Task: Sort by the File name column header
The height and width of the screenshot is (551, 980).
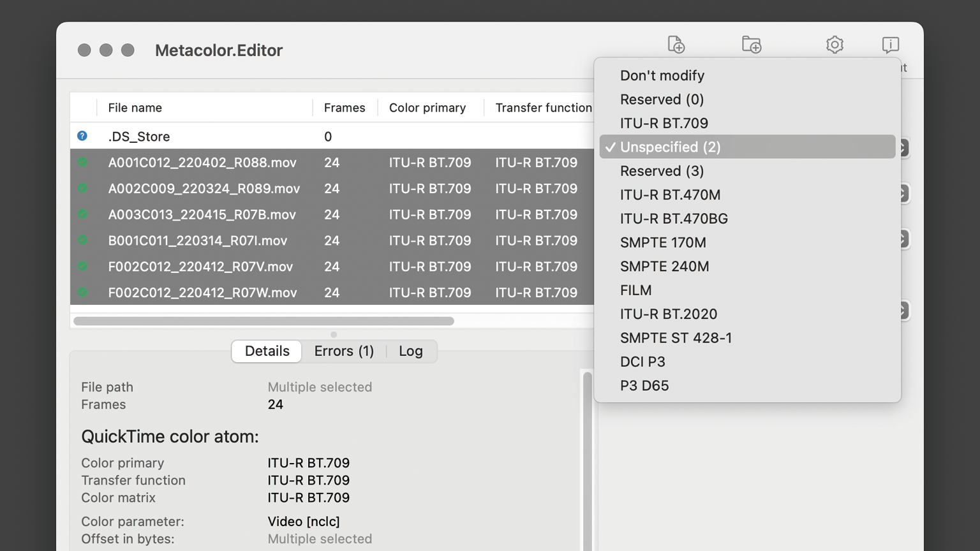Action: pyautogui.click(x=135, y=108)
